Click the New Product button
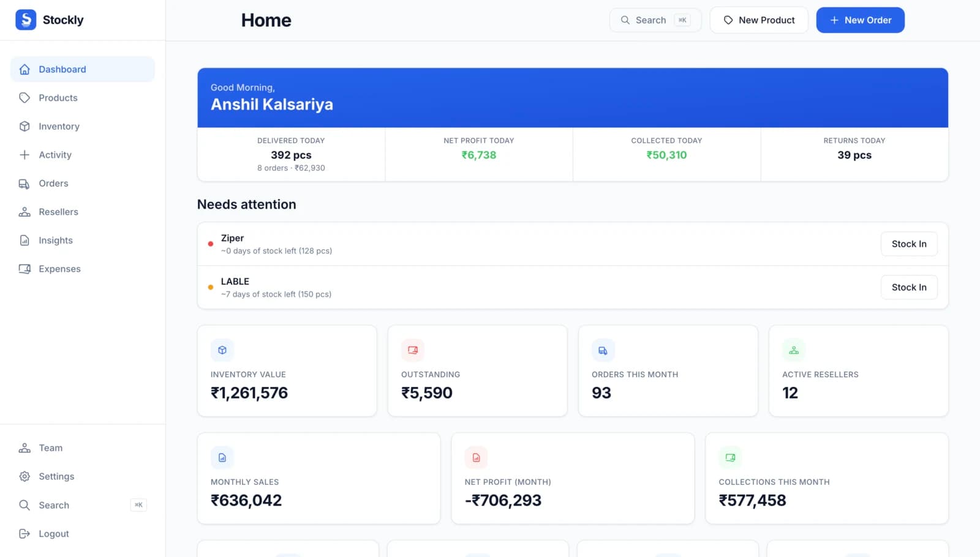 [759, 20]
